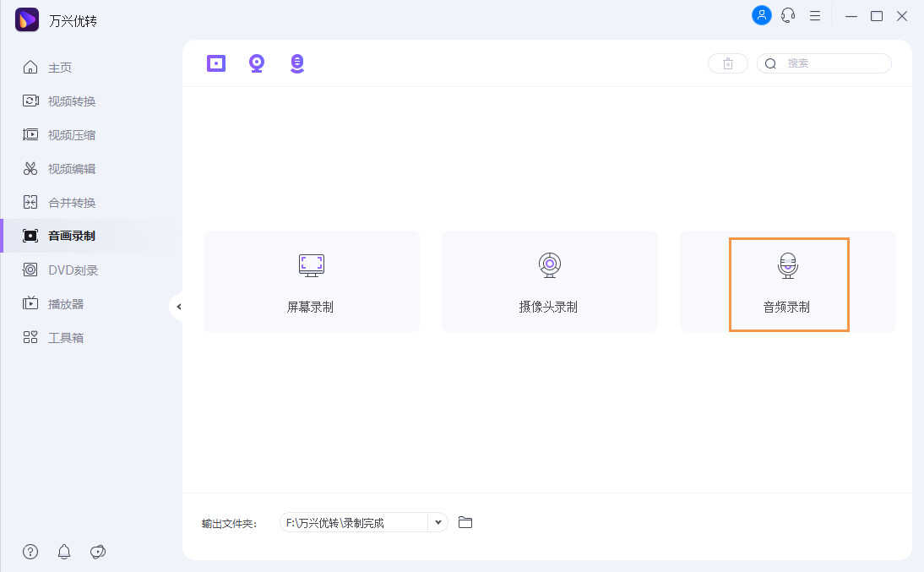Open the output folder with the folder icon
Image resolution: width=924 pixels, height=572 pixels.
pyautogui.click(x=465, y=522)
